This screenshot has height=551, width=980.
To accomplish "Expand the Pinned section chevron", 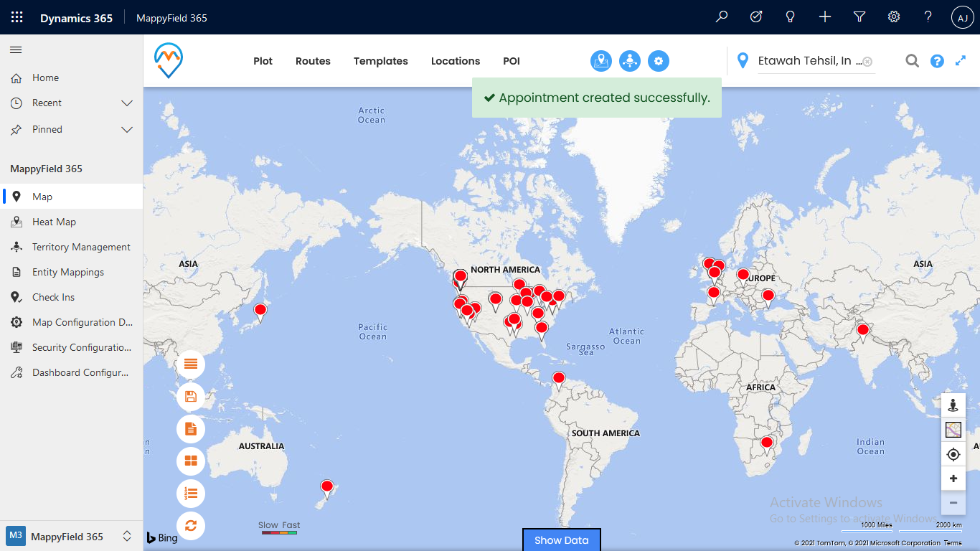I will pyautogui.click(x=127, y=130).
